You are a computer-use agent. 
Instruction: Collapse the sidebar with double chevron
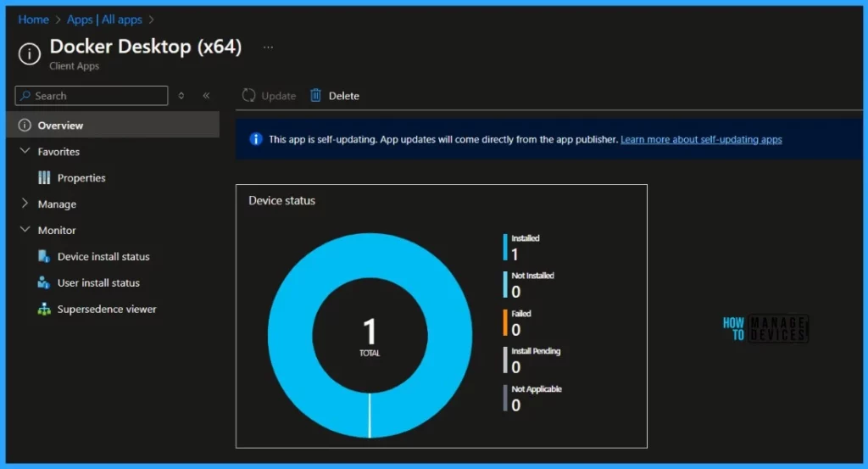tap(206, 95)
